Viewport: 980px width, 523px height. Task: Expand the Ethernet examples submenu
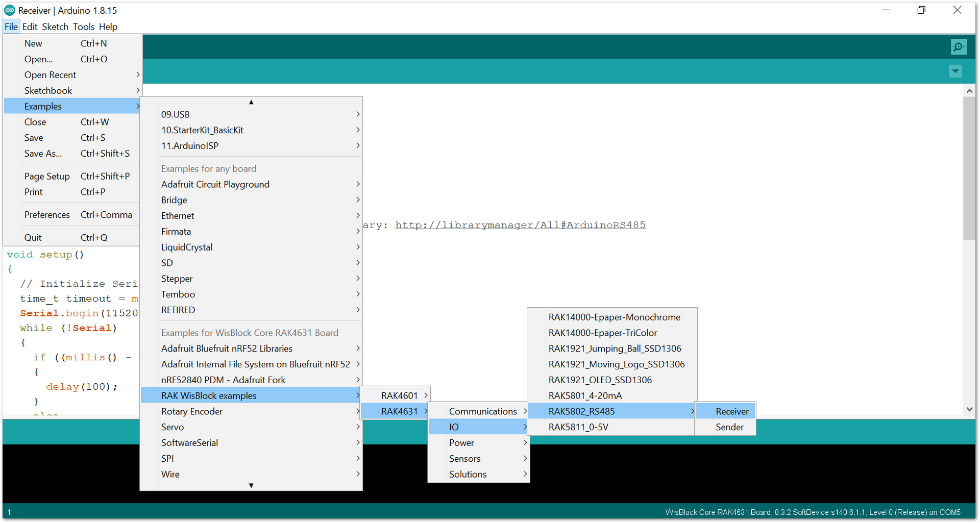251,216
